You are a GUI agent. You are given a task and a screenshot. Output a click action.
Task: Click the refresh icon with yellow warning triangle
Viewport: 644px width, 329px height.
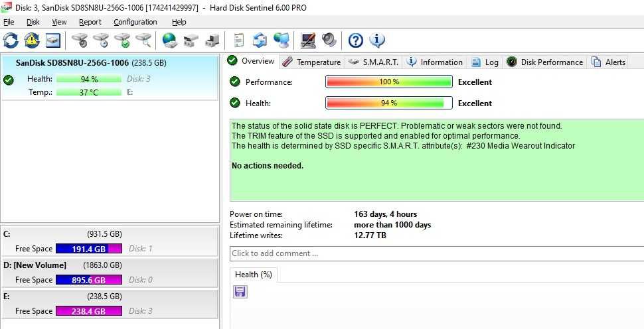32,40
